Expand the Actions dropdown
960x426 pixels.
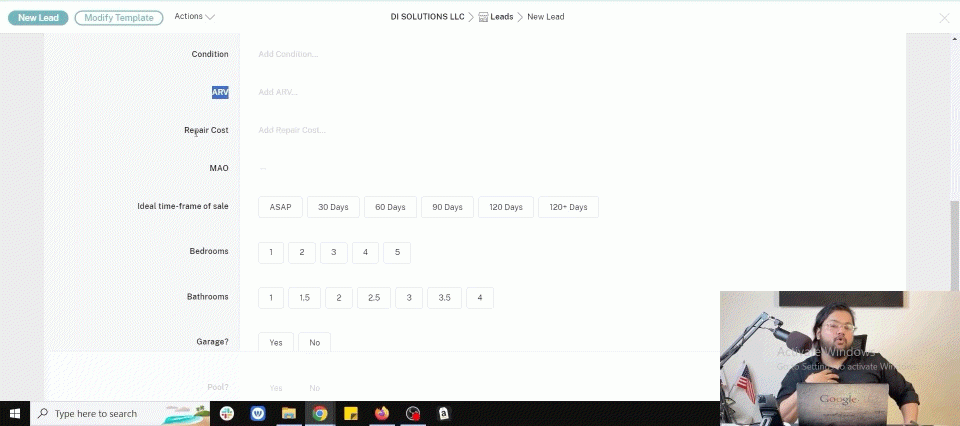point(194,17)
